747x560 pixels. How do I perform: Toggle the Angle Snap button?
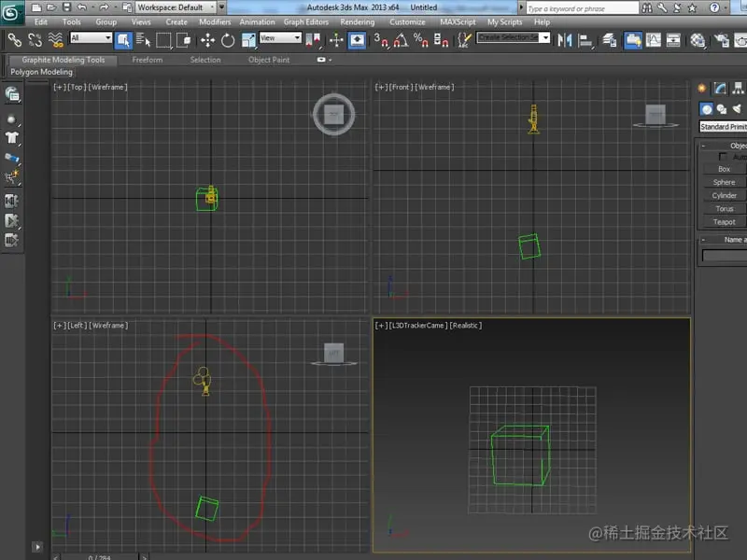tap(402, 40)
